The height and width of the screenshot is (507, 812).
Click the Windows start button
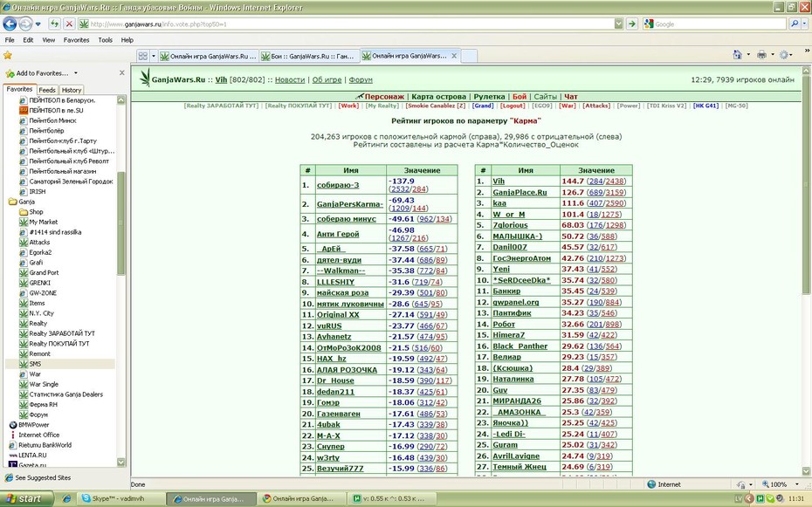[26, 499]
